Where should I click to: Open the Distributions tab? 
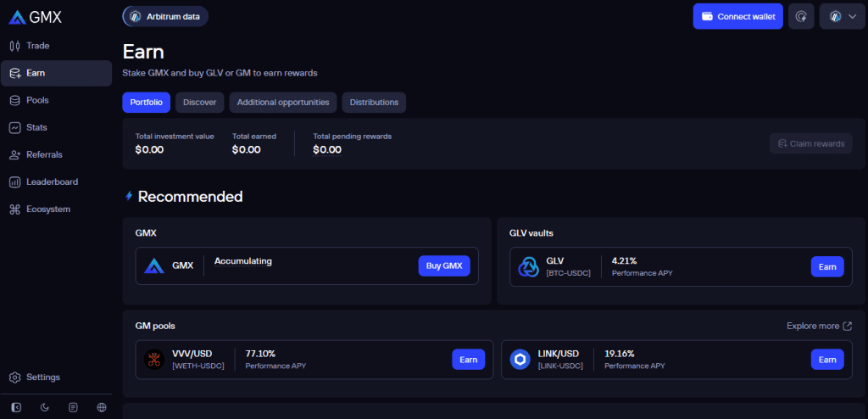374,103
